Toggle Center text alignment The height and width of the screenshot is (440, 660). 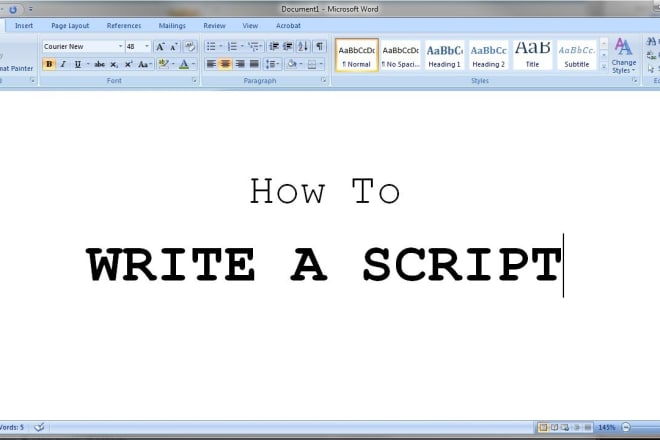(225, 64)
